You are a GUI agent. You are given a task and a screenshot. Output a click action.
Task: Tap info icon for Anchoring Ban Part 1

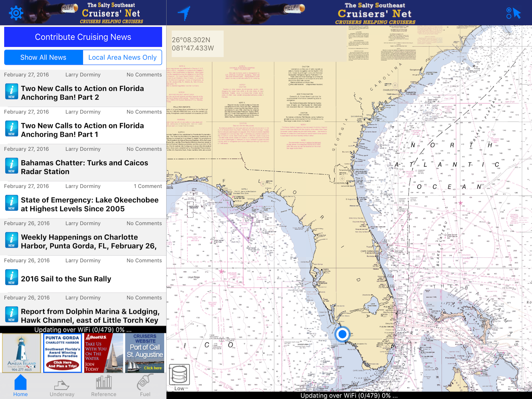pos(11,129)
